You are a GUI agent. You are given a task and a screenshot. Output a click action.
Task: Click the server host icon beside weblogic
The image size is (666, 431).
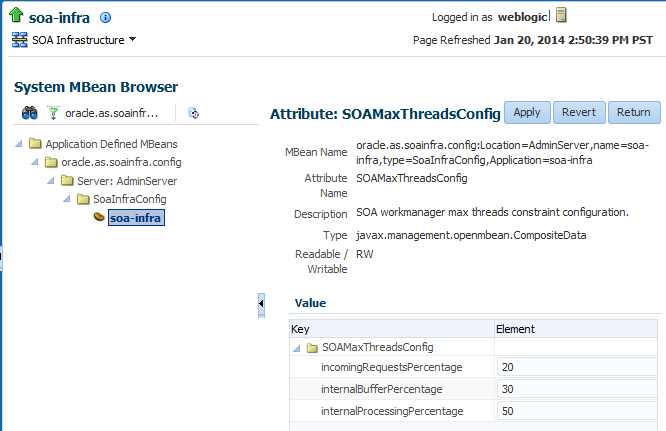point(561,15)
